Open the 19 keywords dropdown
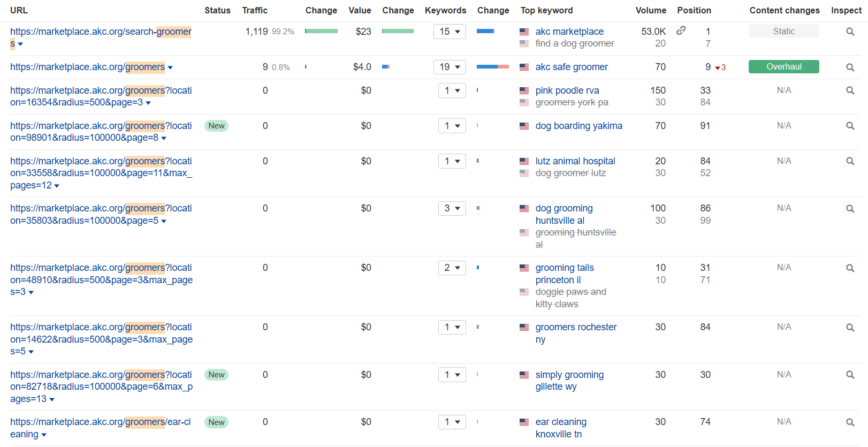Image resolution: width=868 pixels, height=447 pixels. click(450, 67)
